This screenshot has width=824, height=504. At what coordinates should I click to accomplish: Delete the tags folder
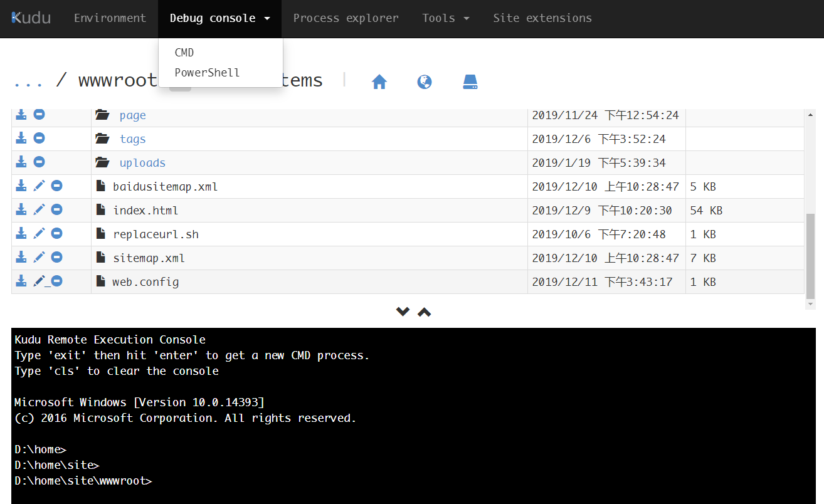tap(39, 138)
